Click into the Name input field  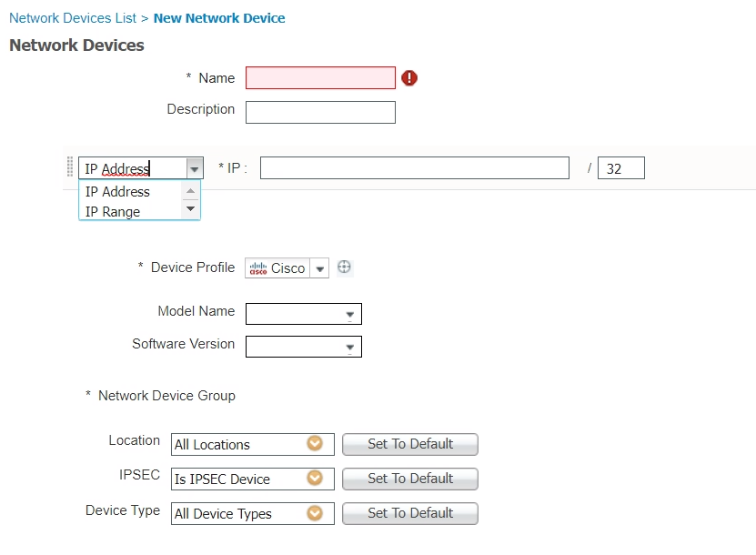coord(320,78)
